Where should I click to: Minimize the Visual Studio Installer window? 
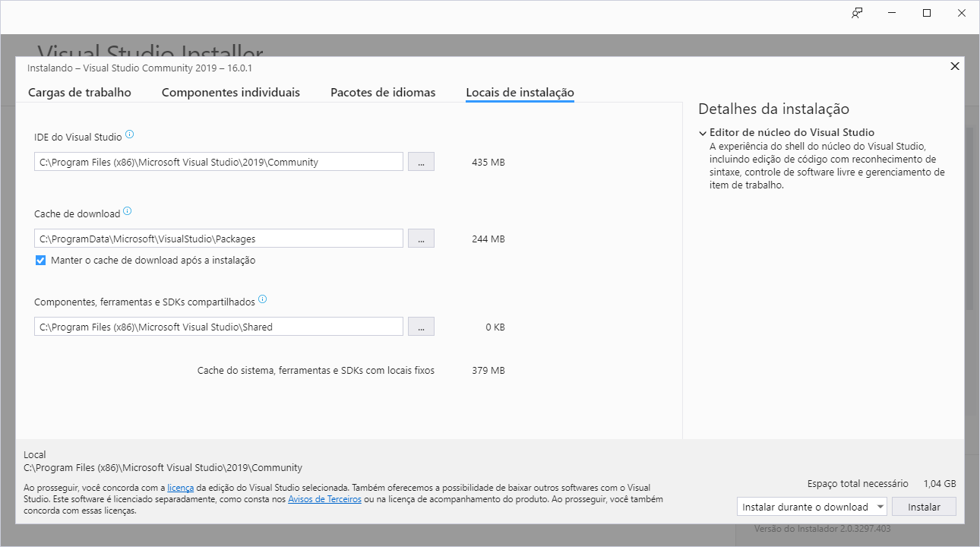coord(892,13)
